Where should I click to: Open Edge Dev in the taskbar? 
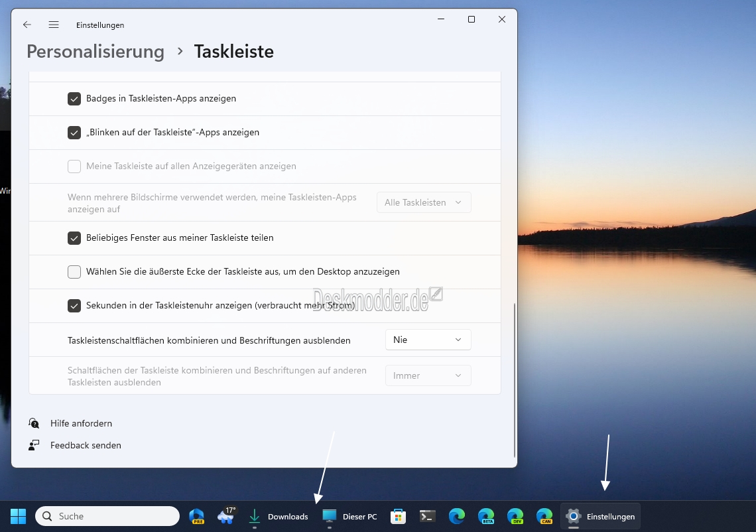pyautogui.click(x=515, y=516)
